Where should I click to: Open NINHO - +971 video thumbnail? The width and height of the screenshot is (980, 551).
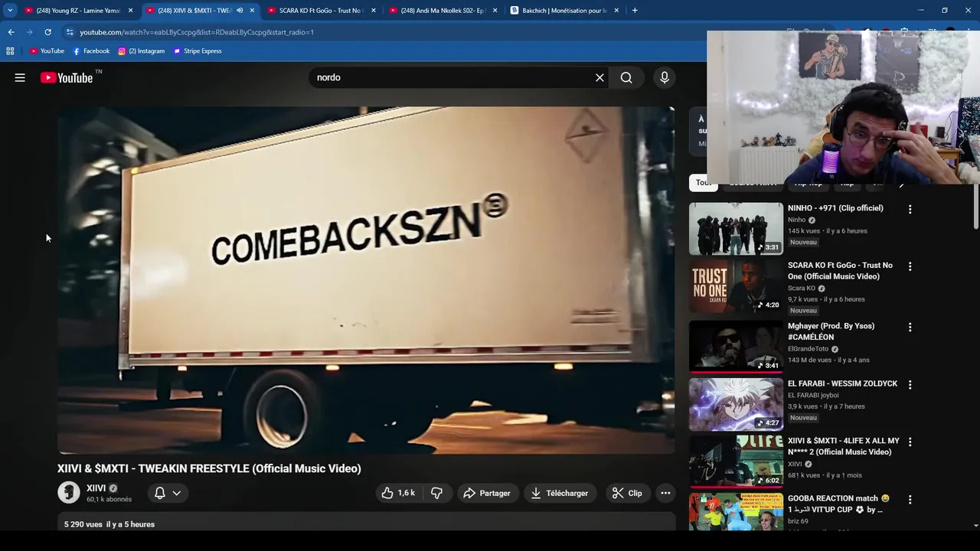pyautogui.click(x=736, y=229)
